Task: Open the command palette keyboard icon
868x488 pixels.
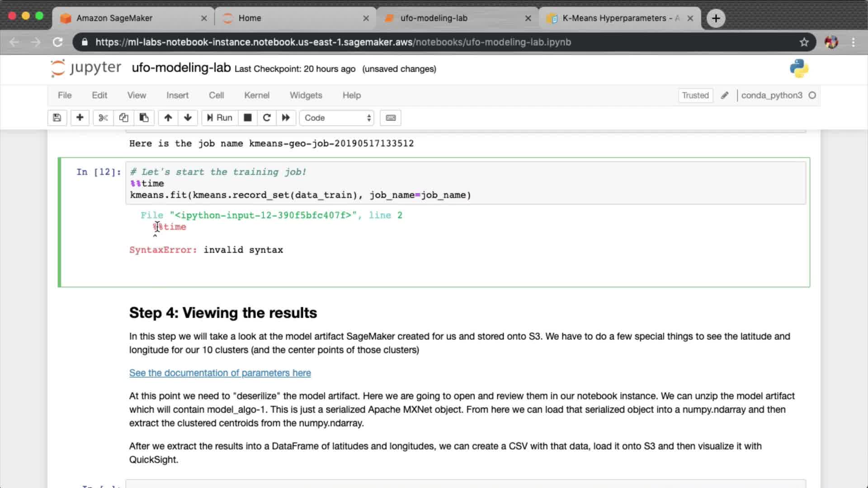Action: click(391, 118)
